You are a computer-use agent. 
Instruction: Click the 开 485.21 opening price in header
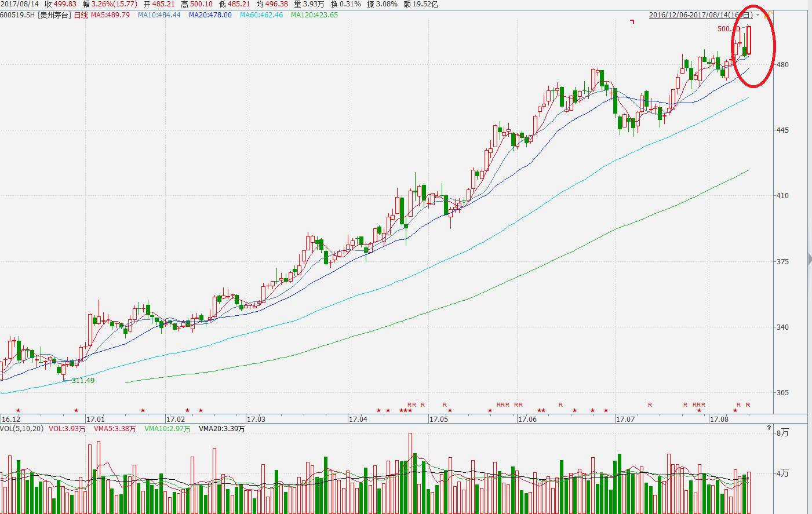159,4
